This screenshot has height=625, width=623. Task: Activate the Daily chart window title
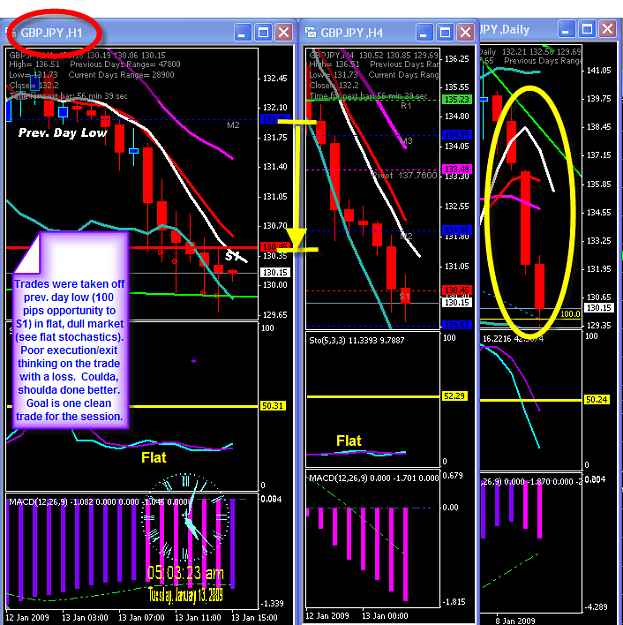click(x=505, y=30)
